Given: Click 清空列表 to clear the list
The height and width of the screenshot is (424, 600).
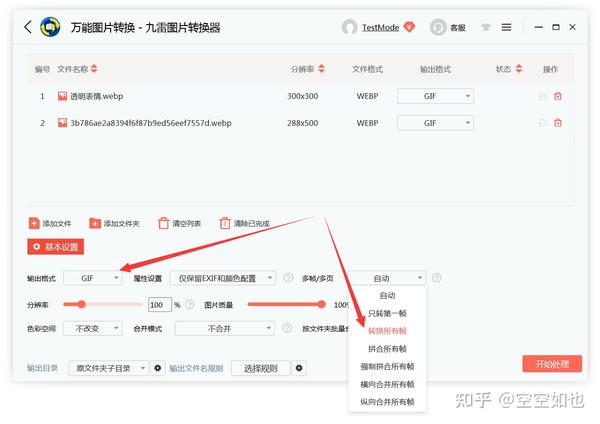Looking at the screenshot, I should coord(179,223).
